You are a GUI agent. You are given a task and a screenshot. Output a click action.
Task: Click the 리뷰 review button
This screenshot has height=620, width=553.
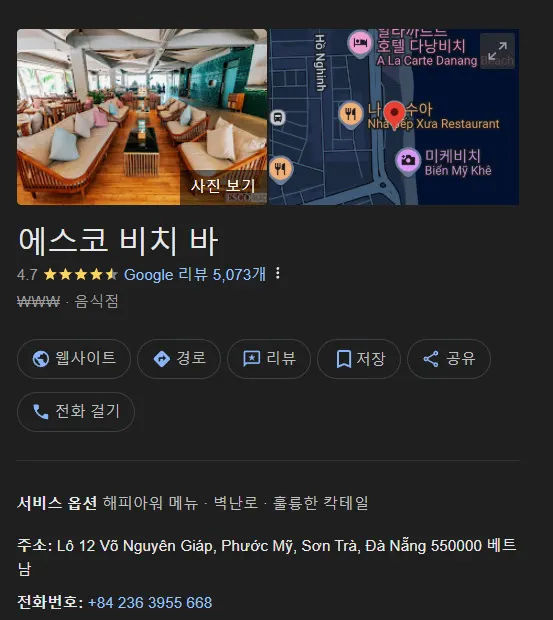coord(269,359)
